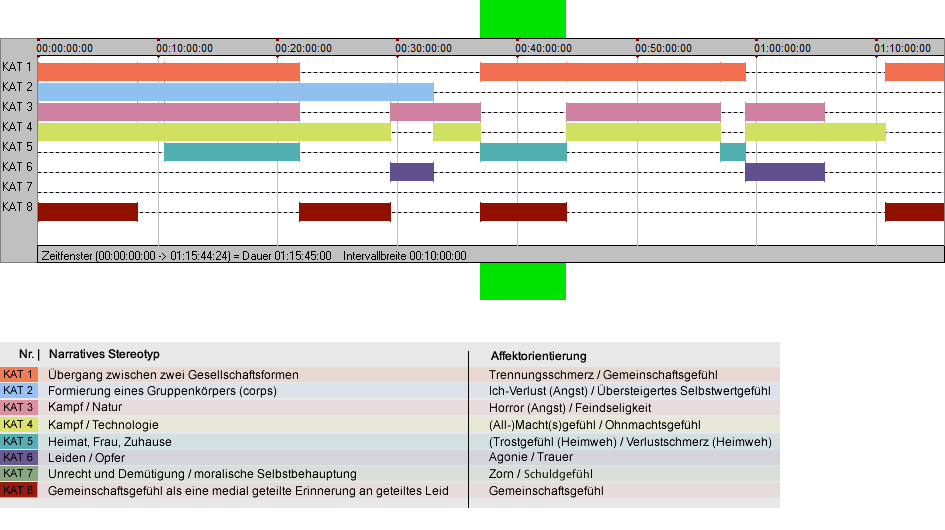Viewport: 945px width, 530px height.
Task: Select 'Zorn / Schuldgefühl' affect text
Action: pos(541,474)
